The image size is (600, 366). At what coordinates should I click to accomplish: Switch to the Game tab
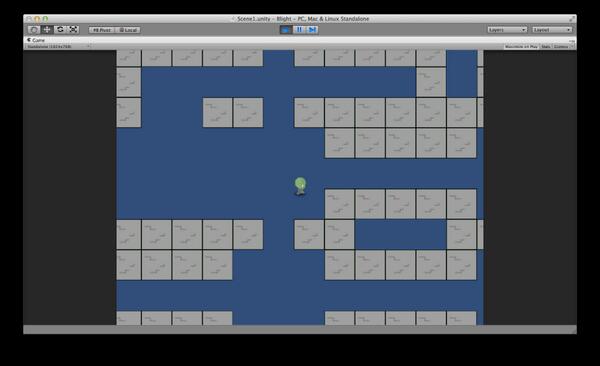pyautogui.click(x=36, y=40)
